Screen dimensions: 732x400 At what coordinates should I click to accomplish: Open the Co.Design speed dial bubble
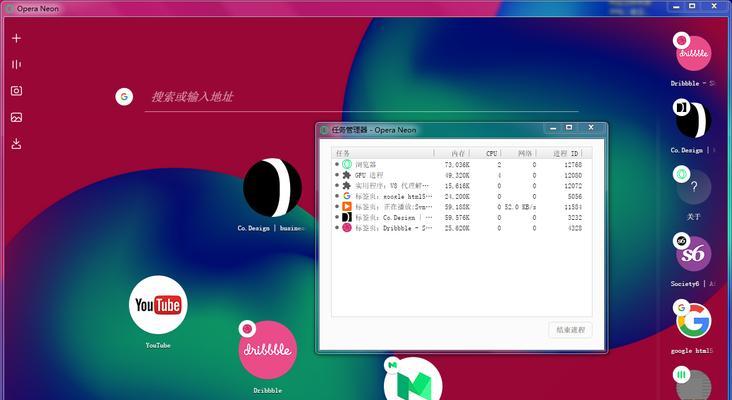point(272,188)
